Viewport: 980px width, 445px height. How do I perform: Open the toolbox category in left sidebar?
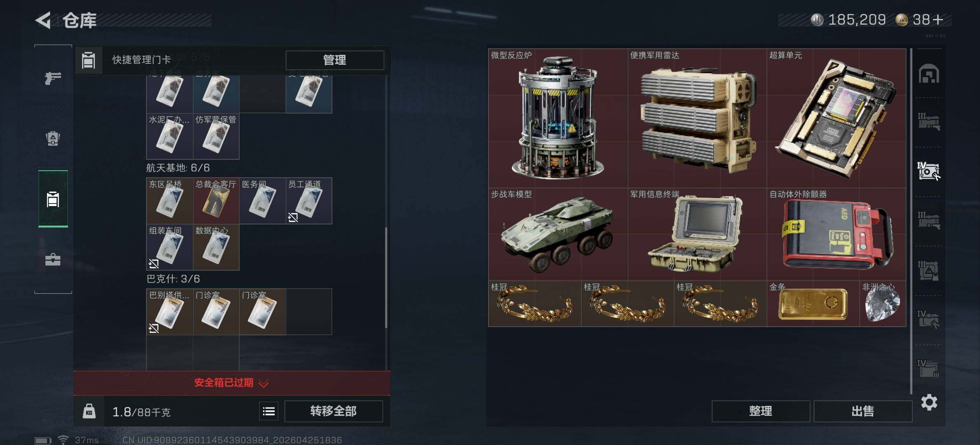coord(53,259)
